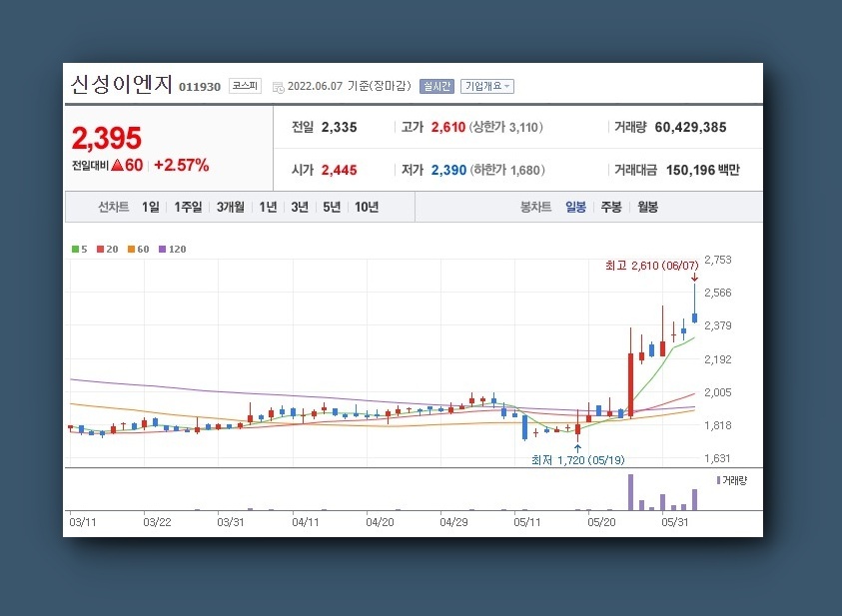842x616 pixels.
Task: Click the 거래대금 value 150,196 백만
Action: coord(703,170)
